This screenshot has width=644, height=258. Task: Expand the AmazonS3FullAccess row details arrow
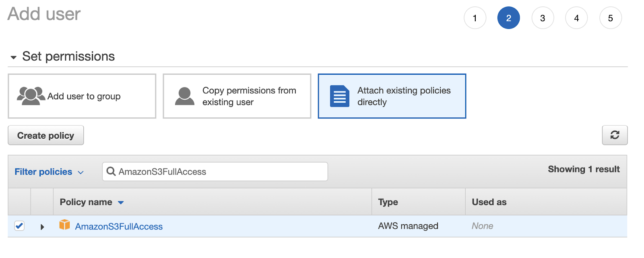42,227
